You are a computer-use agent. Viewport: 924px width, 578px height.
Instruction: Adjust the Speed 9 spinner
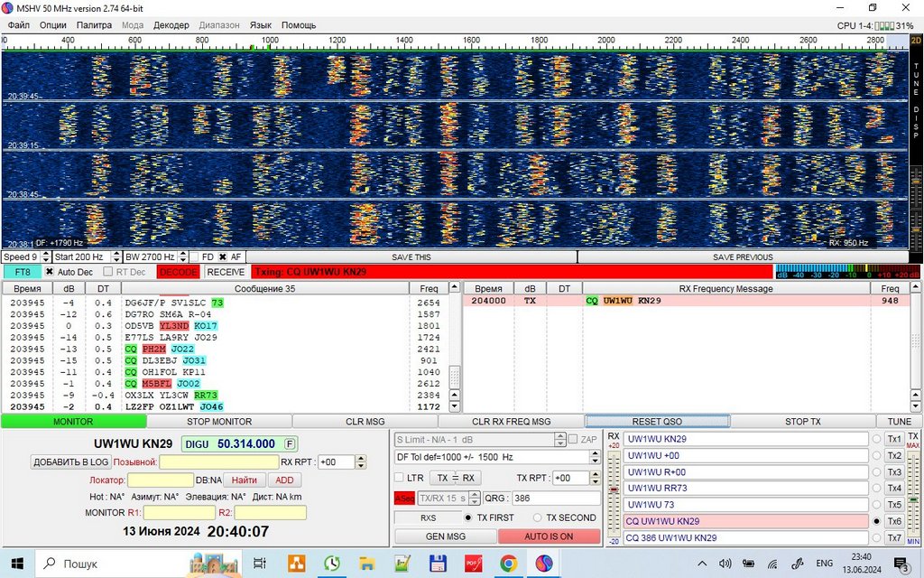[46, 257]
